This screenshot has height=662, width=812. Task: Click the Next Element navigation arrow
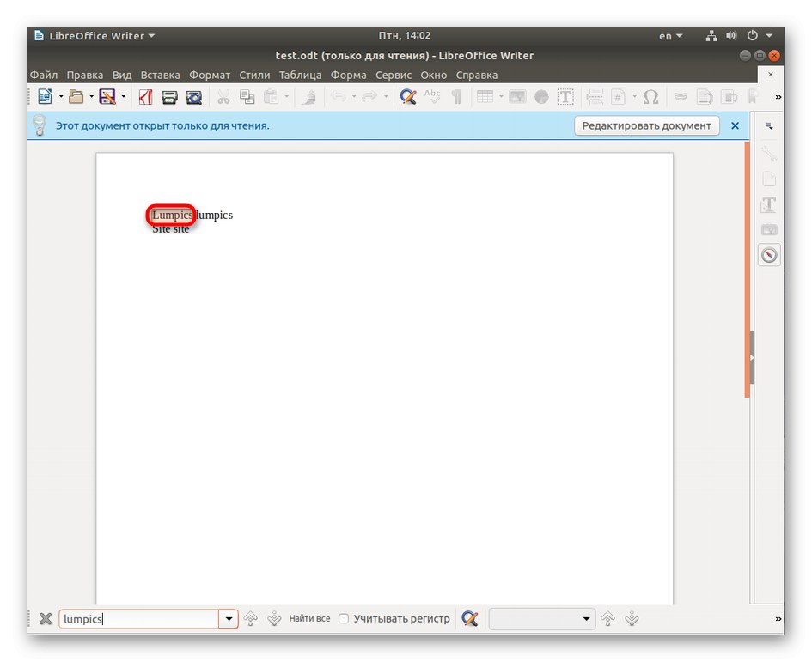(632, 618)
